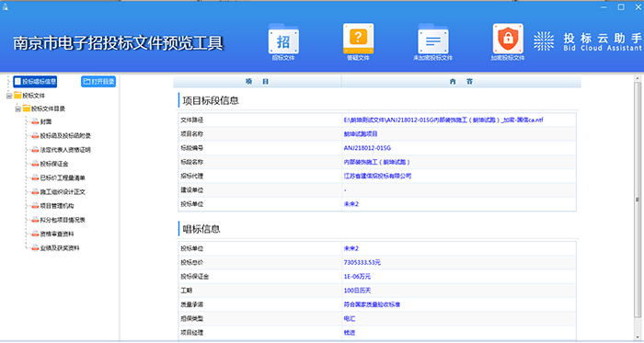Click the 标段名称 value 内部装饰施工
The height and width of the screenshot is (343, 644).
coord(376,162)
